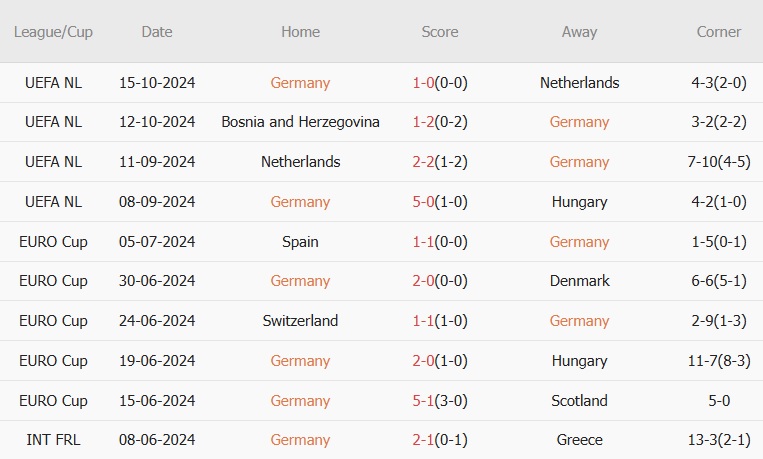Click the 7-10(4-5) corner stat

pos(719,162)
